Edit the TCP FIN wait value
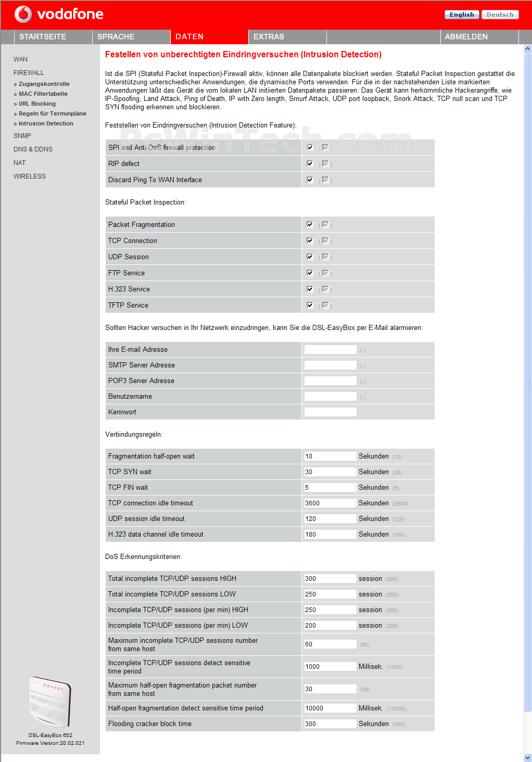The width and height of the screenshot is (532, 762). pos(331,488)
